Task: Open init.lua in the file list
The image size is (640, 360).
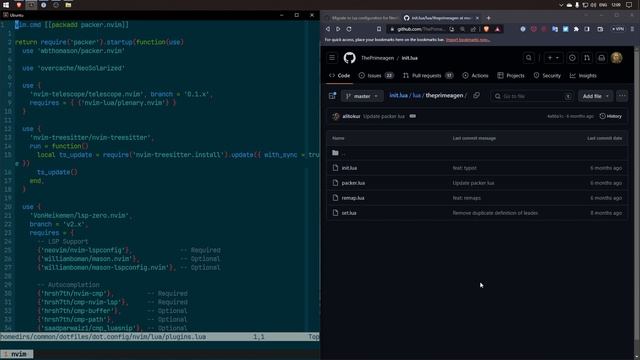Action: [x=349, y=168]
